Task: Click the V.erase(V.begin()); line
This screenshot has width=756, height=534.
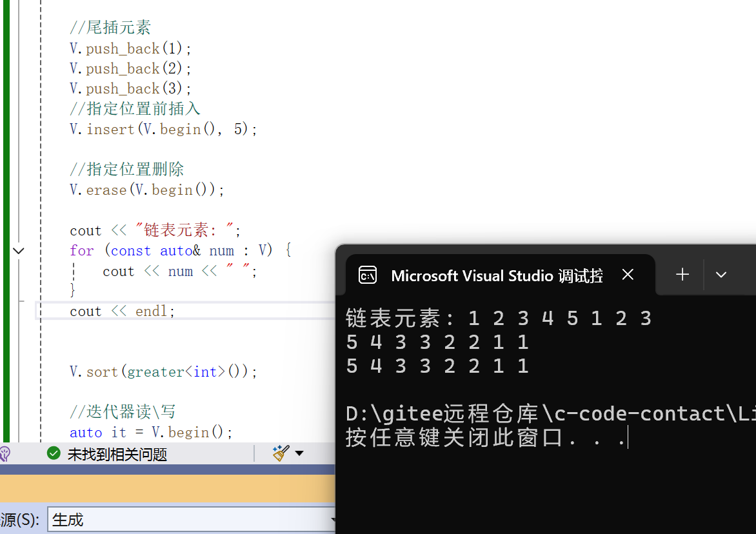Action: (x=146, y=190)
